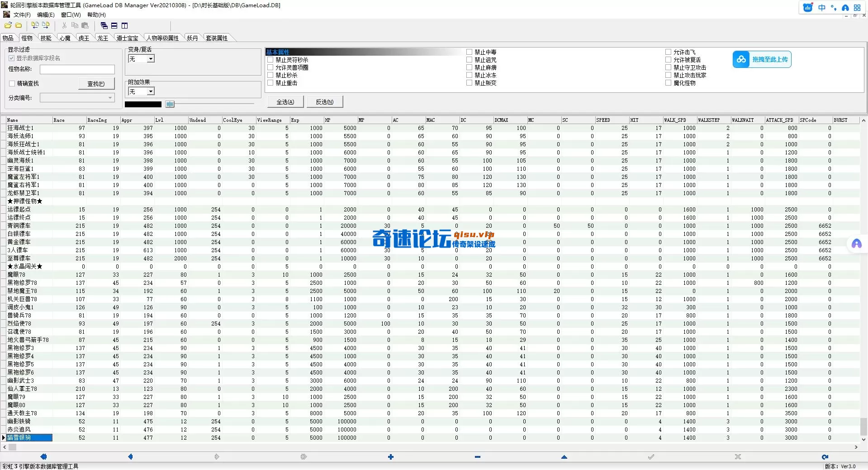
Task: Jump to first record in navigator
Action: pos(43,457)
